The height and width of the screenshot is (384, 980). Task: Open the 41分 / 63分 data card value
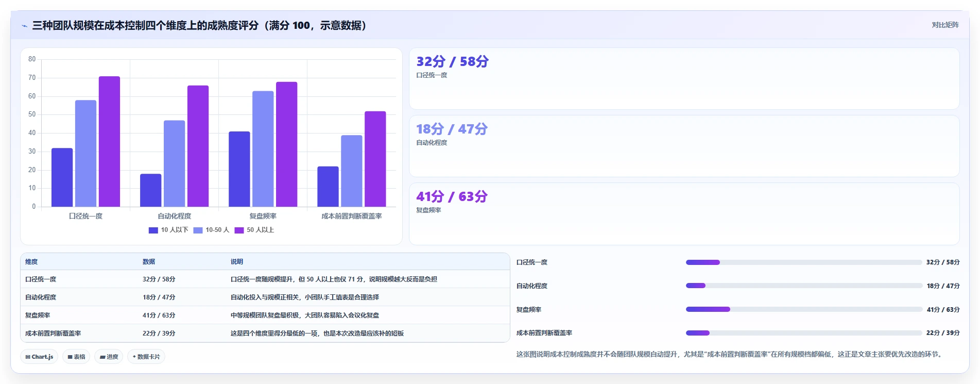click(x=452, y=196)
